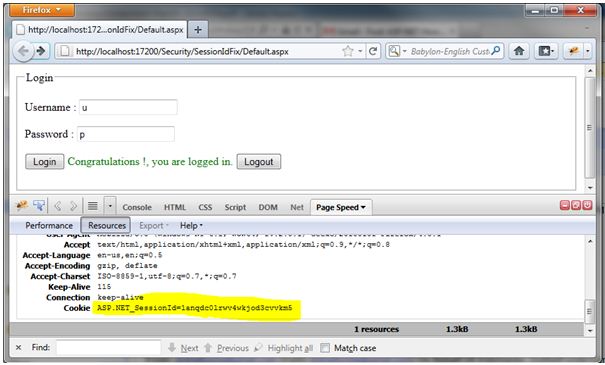Click the search magnifier icon
Viewport: 605px width, 365px height.
[x=496, y=51]
